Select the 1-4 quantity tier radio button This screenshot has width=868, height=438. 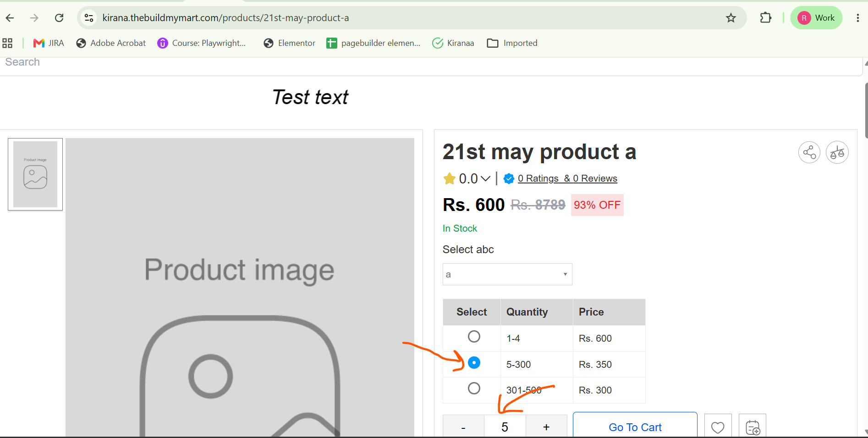click(x=474, y=337)
